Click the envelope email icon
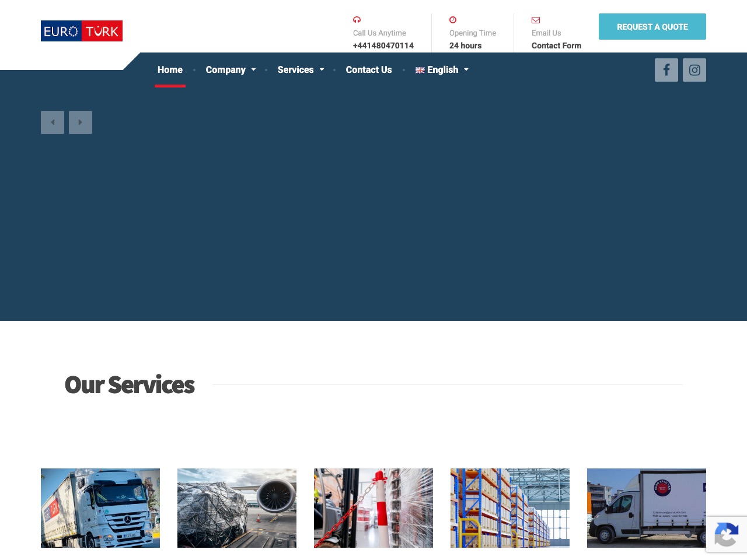Image resolution: width=747 pixels, height=560 pixels. pos(536,20)
